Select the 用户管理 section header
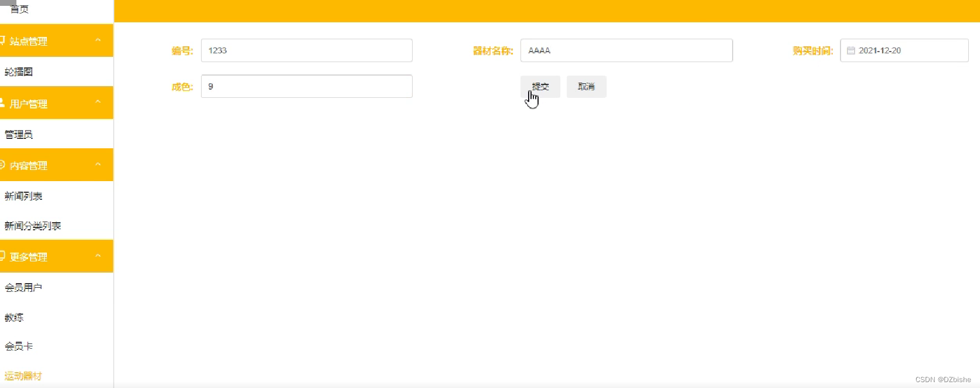Image resolution: width=980 pixels, height=388 pixels. click(56, 103)
